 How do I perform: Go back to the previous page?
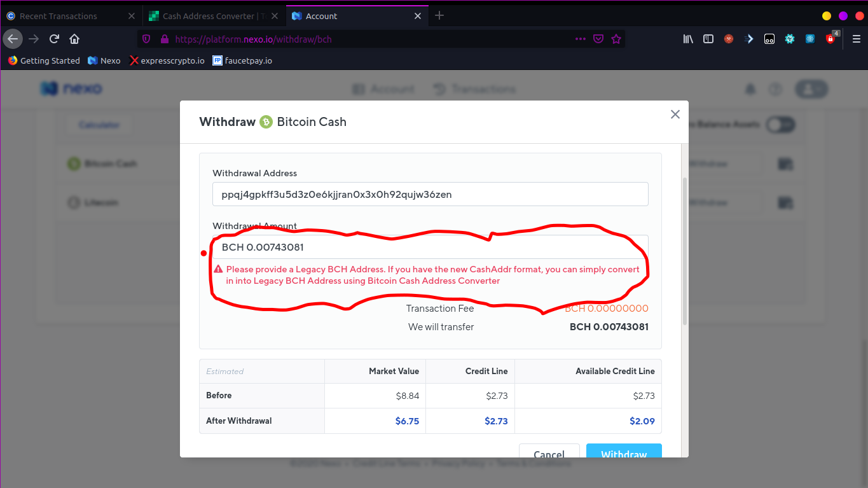click(13, 39)
